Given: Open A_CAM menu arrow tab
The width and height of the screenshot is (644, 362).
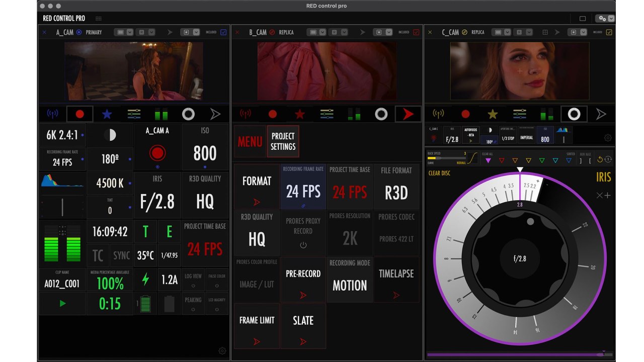Looking at the screenshot, I should click(x=215, y=114).
